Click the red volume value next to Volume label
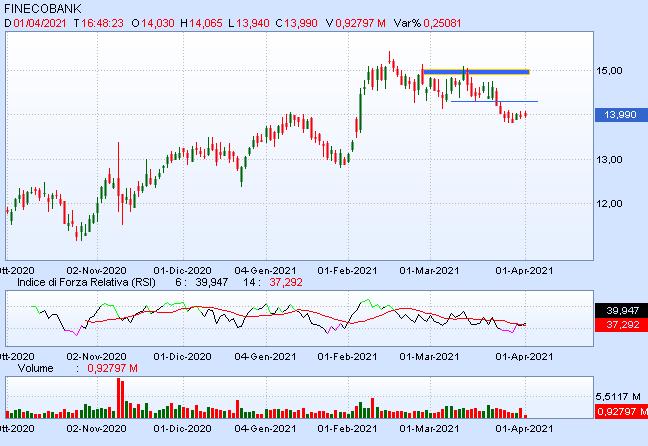This screenshot has width=648, height=446. [112, 368]
